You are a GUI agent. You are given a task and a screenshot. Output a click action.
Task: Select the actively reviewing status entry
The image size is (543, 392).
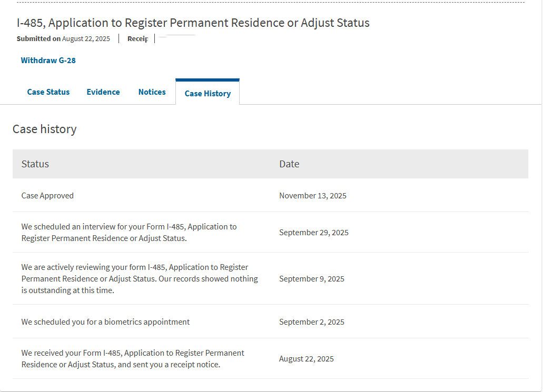[140, 279]
